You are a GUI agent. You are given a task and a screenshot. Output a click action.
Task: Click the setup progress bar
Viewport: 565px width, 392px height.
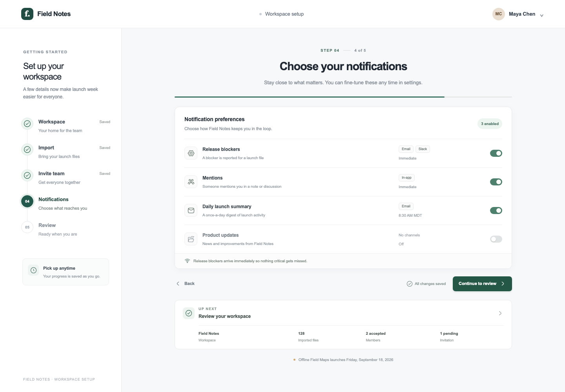343,97
